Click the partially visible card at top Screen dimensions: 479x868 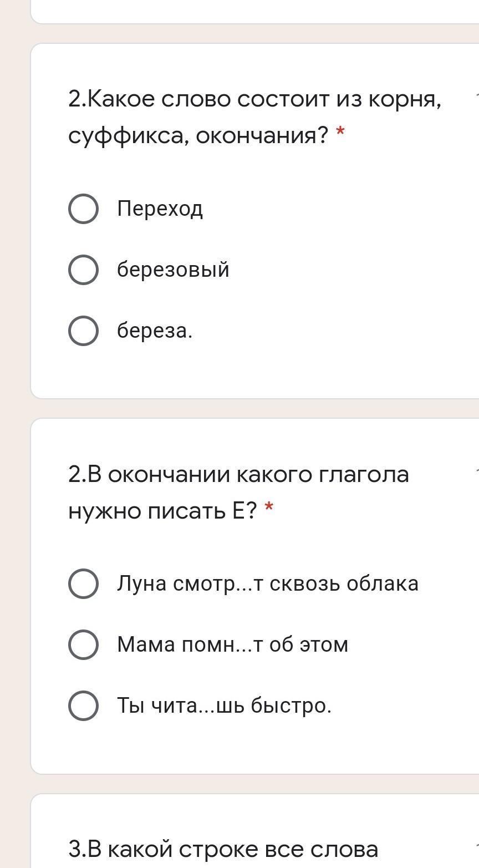coord(254,12)
